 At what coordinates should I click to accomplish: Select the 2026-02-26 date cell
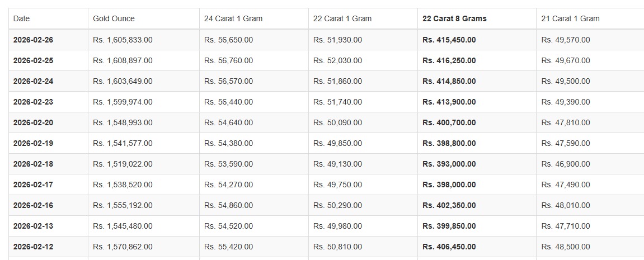[x=33, y=40]
